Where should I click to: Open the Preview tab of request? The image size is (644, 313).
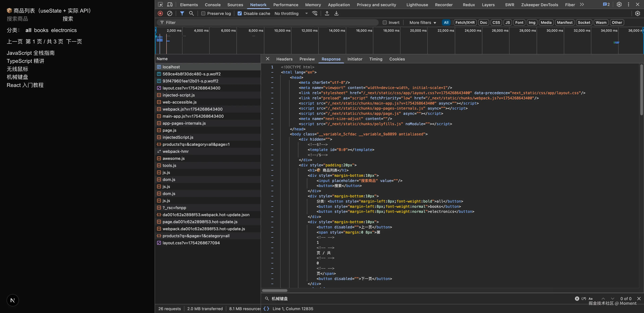pos(307,59)
